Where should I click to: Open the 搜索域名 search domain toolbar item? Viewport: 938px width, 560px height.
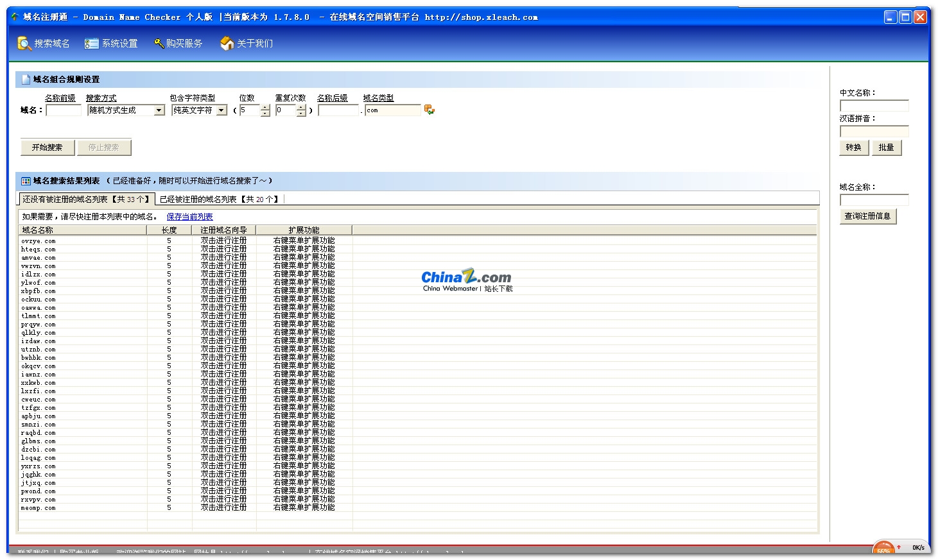coord(44,44)
